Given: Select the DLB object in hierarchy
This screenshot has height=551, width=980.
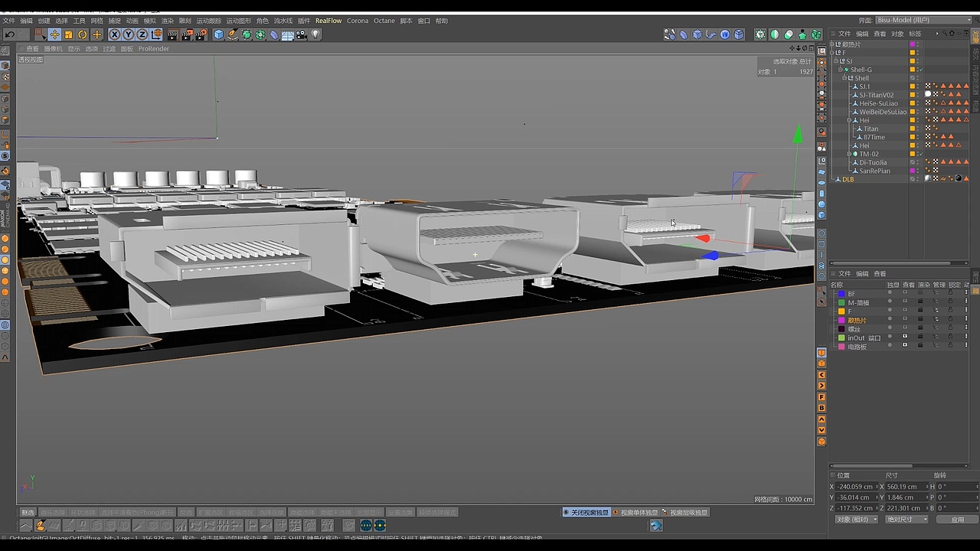Looking at the screenshot, I should tap(848, 179).
